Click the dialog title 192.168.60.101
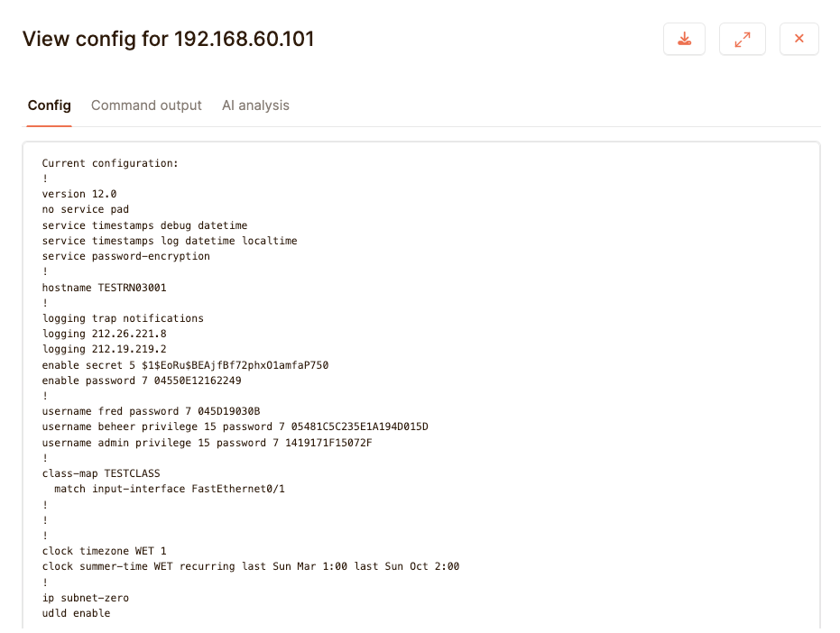This screenshot has height=633, width=840. [244, 39]
